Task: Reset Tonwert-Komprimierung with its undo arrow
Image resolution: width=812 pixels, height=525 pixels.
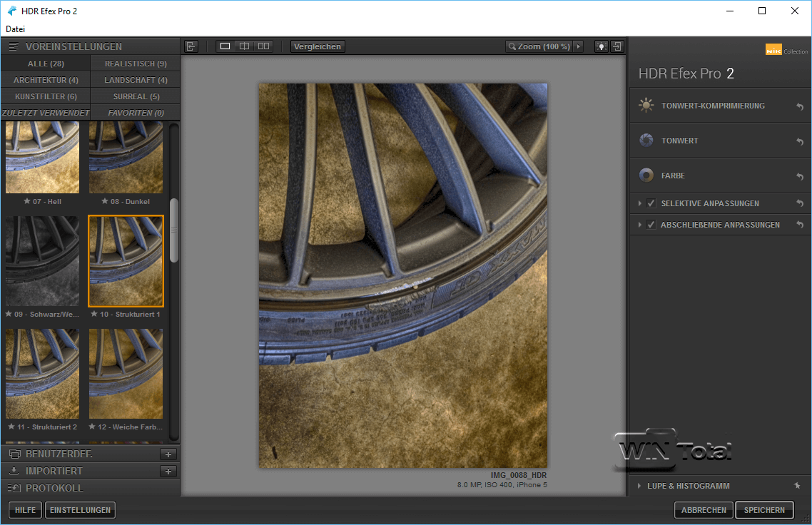Action: tap(800, 106)
